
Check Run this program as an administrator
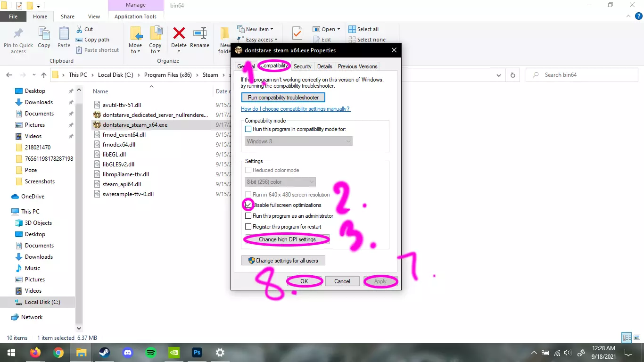point(248,216)
